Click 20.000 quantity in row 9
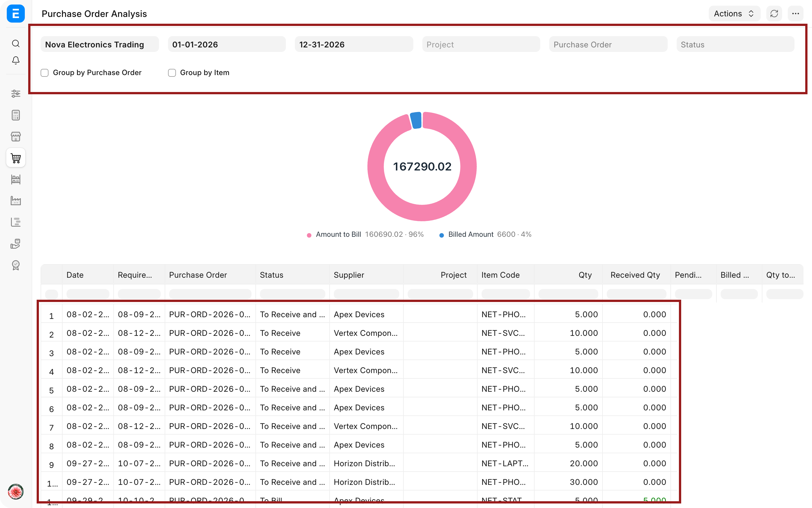Screen dimensions: 812x508 point(584,463)
